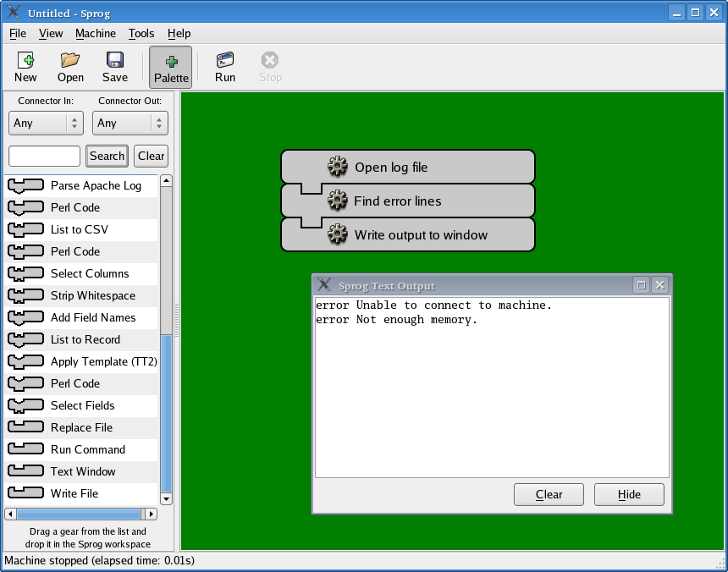This screenshot has height=572, width=728.
Task: Clear the Sprog Text Output window
Action: tap(549, 494)
